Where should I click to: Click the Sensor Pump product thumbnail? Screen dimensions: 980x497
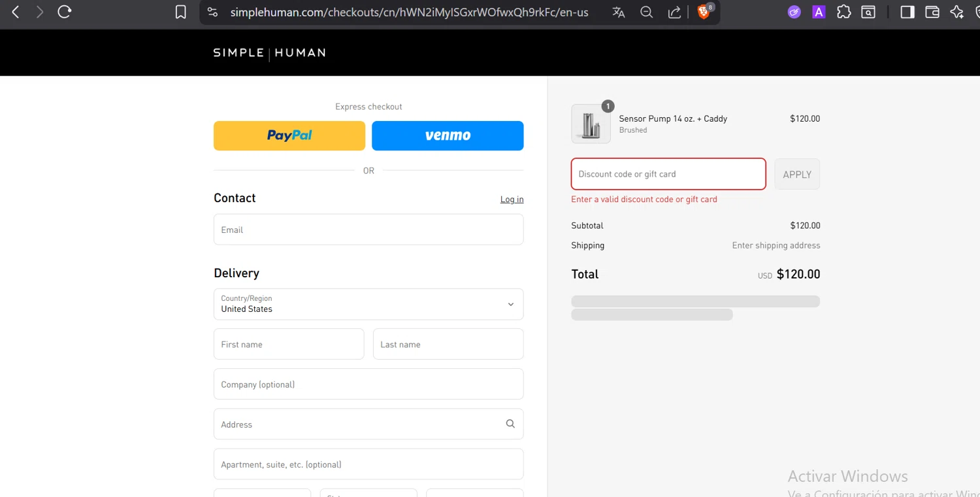[x=591, y=124]
